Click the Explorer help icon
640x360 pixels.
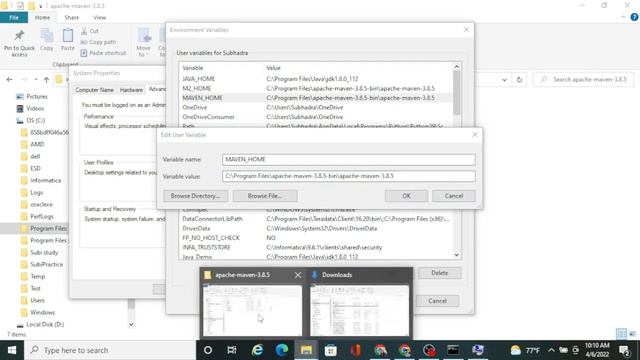[x=634, y=17]
